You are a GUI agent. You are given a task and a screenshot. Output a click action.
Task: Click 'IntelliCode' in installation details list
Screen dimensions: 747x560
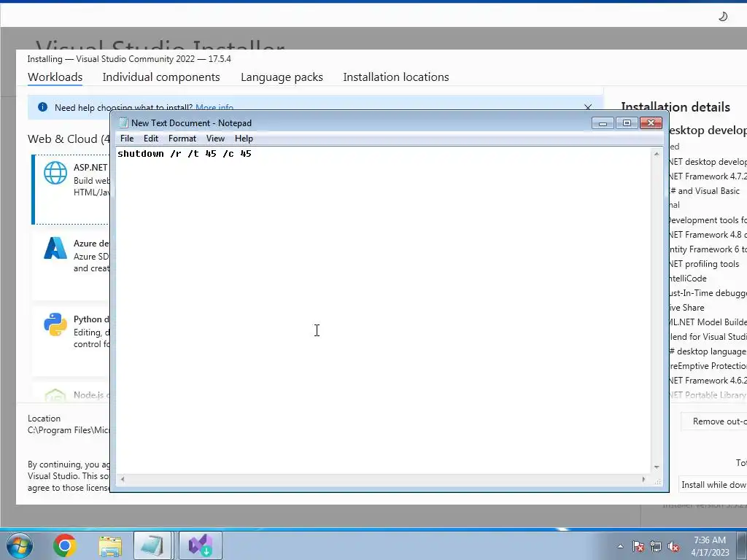pos(687,279)
